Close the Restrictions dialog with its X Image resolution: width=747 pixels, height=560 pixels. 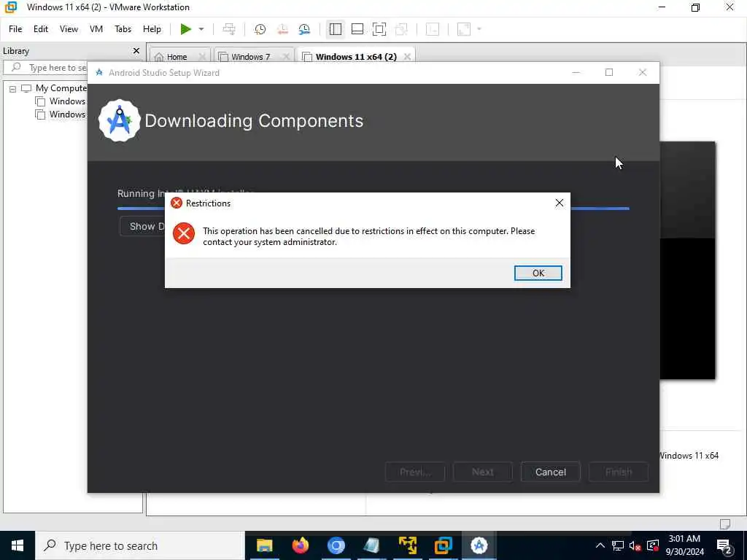click(560, 203)
